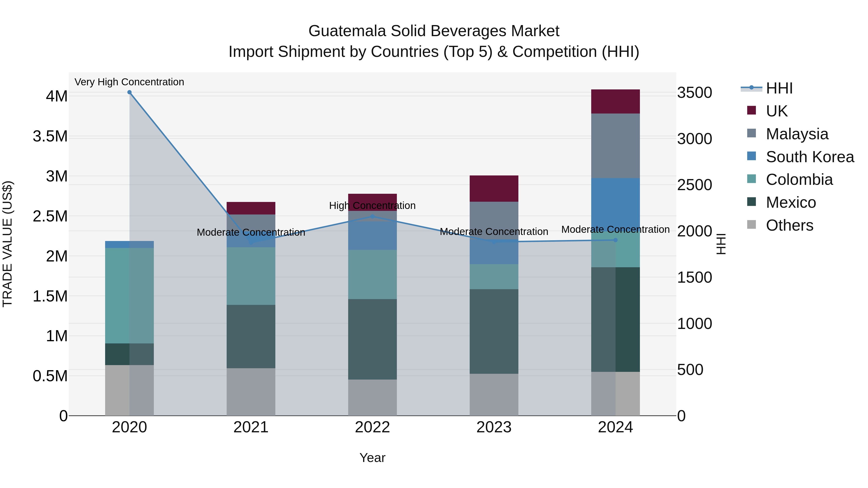This screenshot has height=488, width=868.
Task: Click the right-side 'HHI' axis title
Action: tap(721, 244)
